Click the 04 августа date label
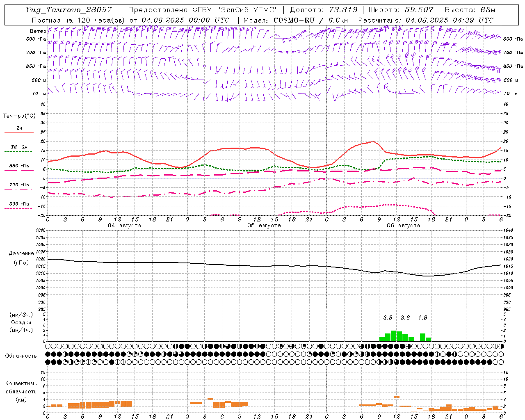Image resolution: width=525 pixels, height=420 pixels. click(x=125, y=226)
